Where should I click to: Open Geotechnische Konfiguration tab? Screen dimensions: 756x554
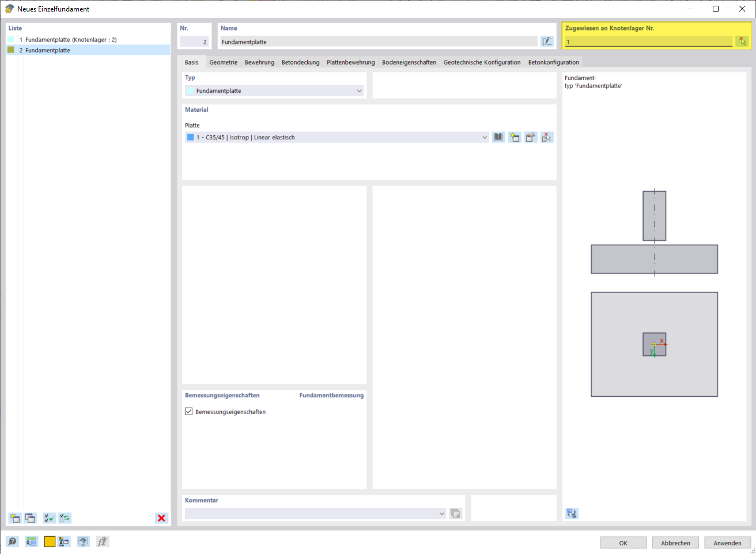482,62
